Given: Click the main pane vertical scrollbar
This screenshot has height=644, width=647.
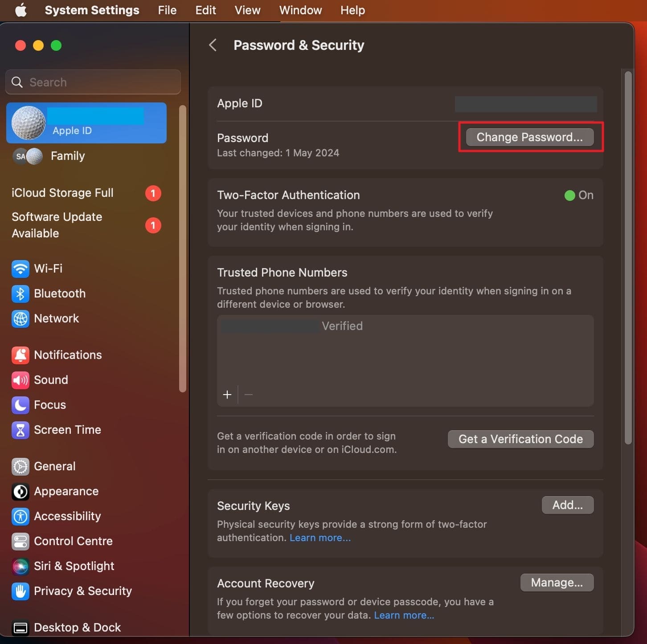Looking at the screenshot, I should point(628,257).
